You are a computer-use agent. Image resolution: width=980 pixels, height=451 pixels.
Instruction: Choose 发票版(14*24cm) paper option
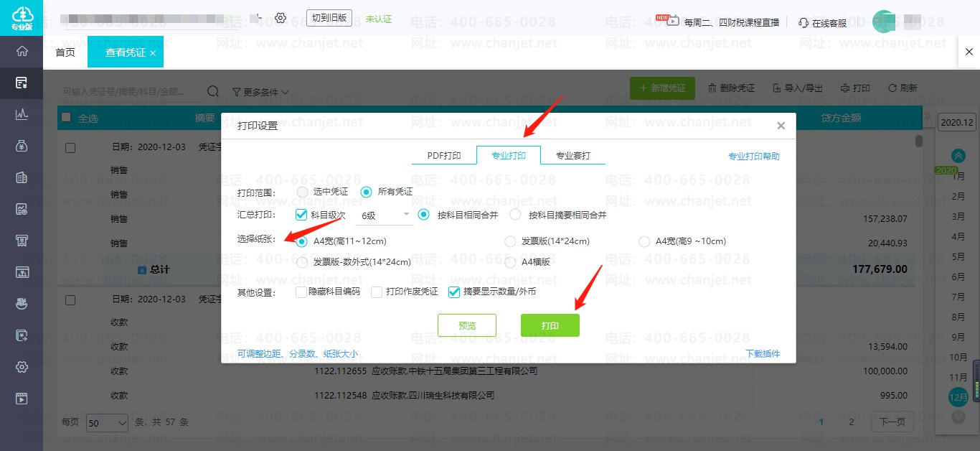click(x=510, y=241)
